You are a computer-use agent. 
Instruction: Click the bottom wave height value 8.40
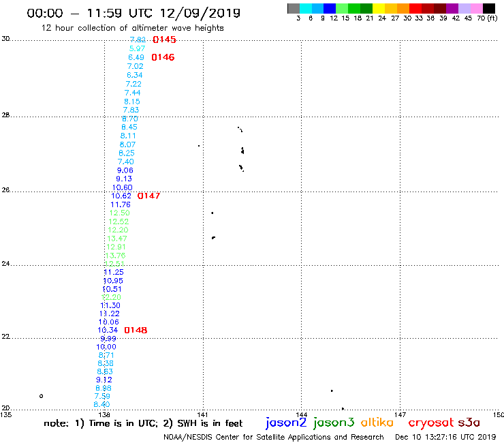tap(101, 404)
